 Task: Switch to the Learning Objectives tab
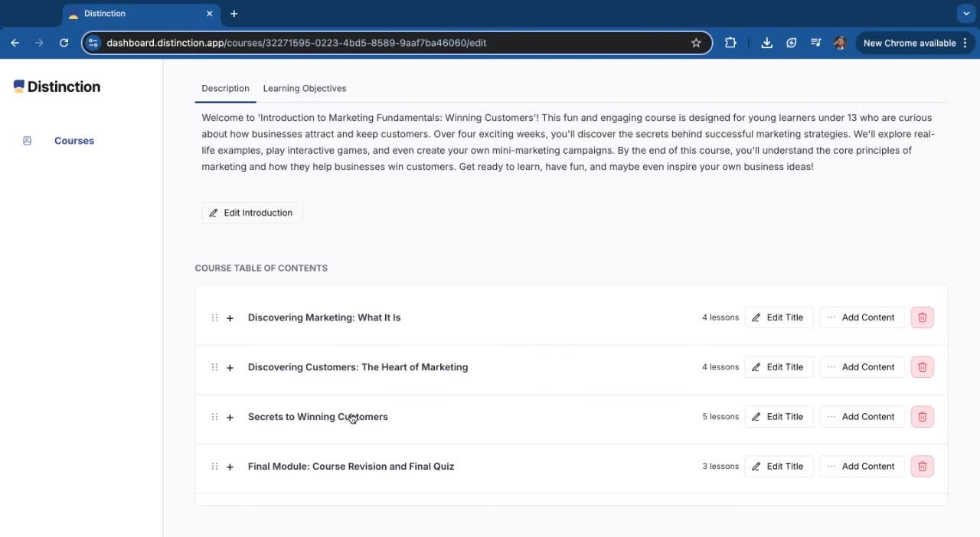305,89
